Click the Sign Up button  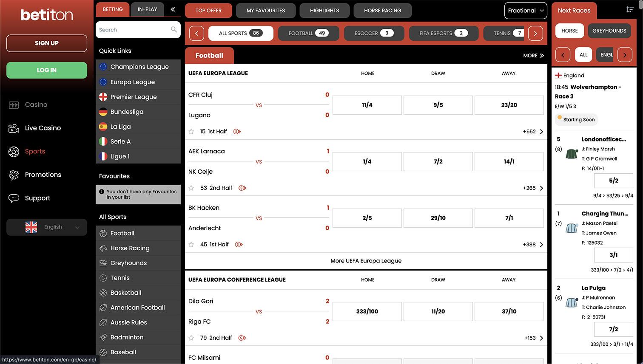[x=47, y=43]
